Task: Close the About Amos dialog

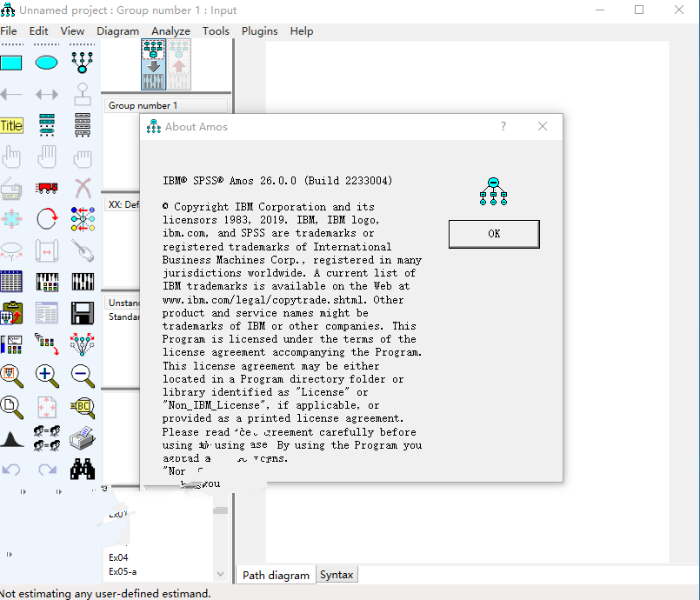Action: click(x=543, y=126)
